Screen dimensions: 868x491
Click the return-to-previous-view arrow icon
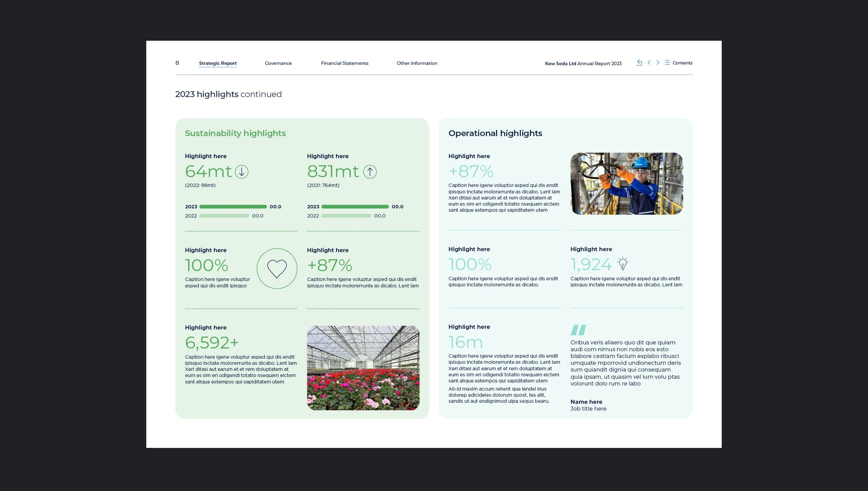[x=639, y=63]
